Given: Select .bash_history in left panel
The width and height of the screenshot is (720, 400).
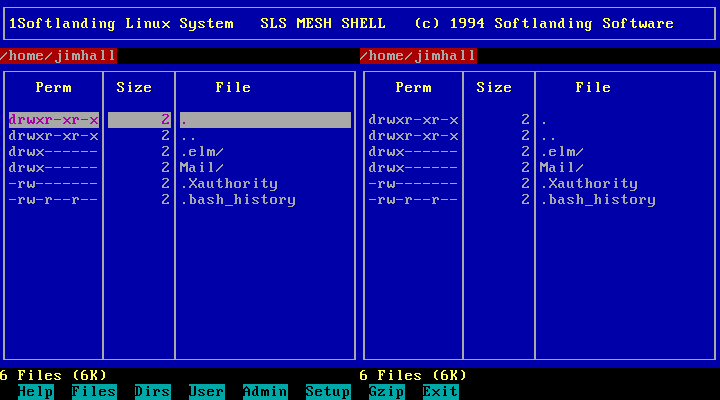Looking at the screenshot, I should pyautogui.click(x=238, y=200).
